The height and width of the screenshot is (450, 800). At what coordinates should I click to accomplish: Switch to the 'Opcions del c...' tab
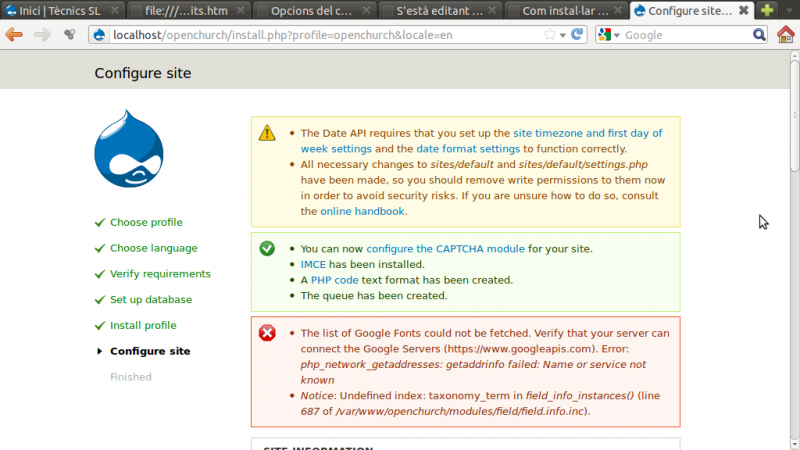point(310,11)
